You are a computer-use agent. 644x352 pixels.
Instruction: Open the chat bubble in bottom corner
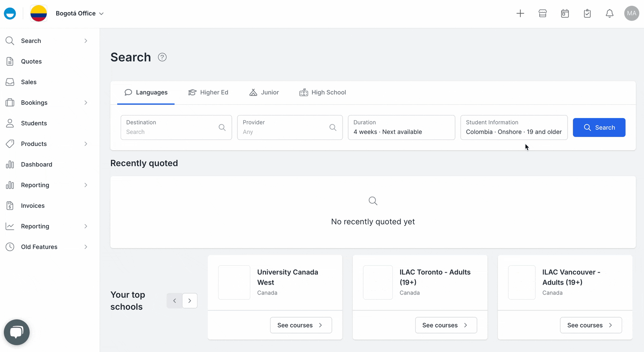(x=16, y=332)
